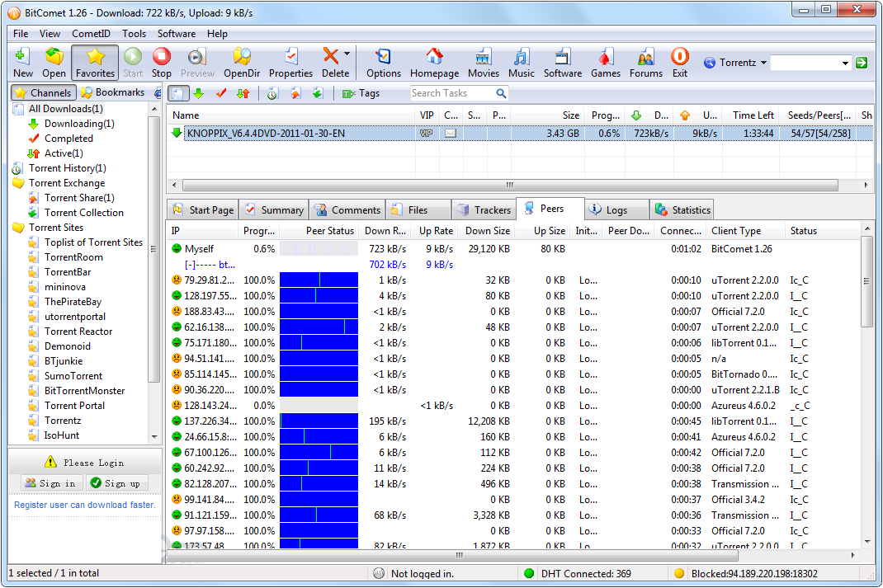Click the Torrent Exchange folder node
Screen dimensions: 883x588
coord(67,183)
